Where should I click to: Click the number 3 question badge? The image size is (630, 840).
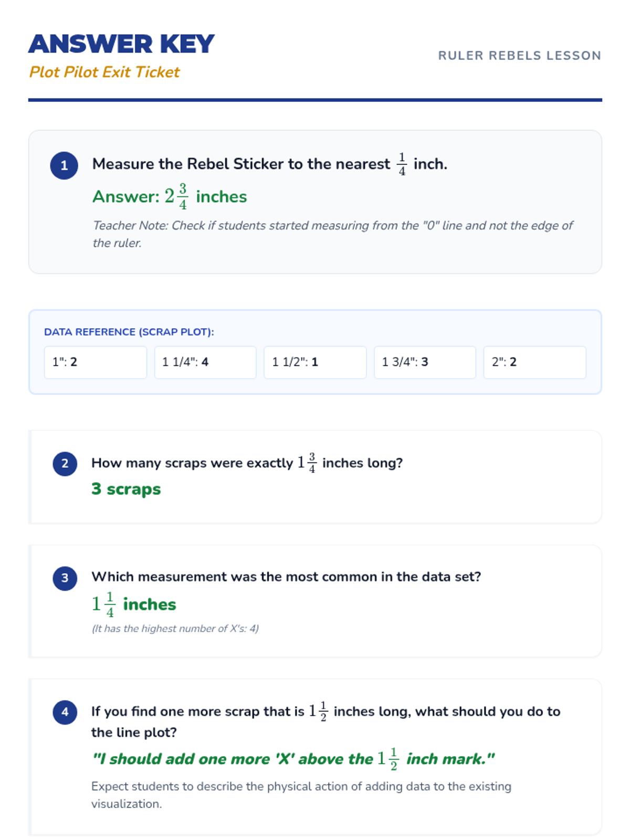point(65,578)
